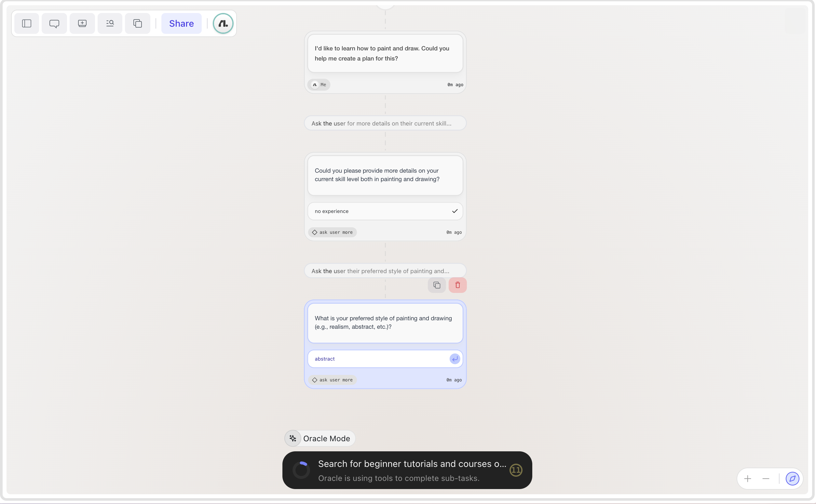
Task: Open the user avatar profile
Action: [x=223, y=23]
